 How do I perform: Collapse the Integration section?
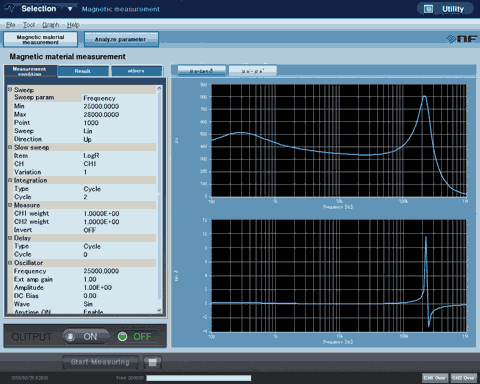pos(10,180)
